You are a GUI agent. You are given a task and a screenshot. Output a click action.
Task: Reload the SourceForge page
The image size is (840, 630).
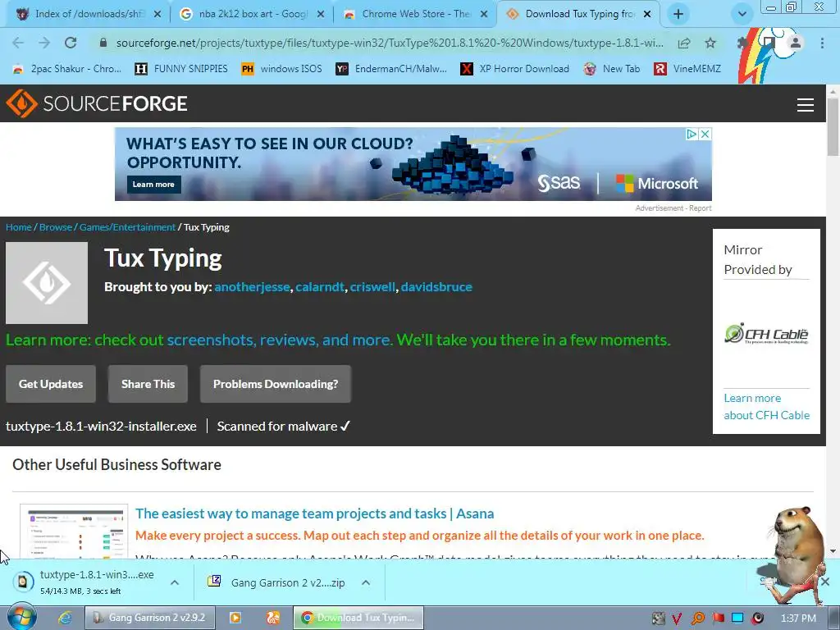point(71,43)
